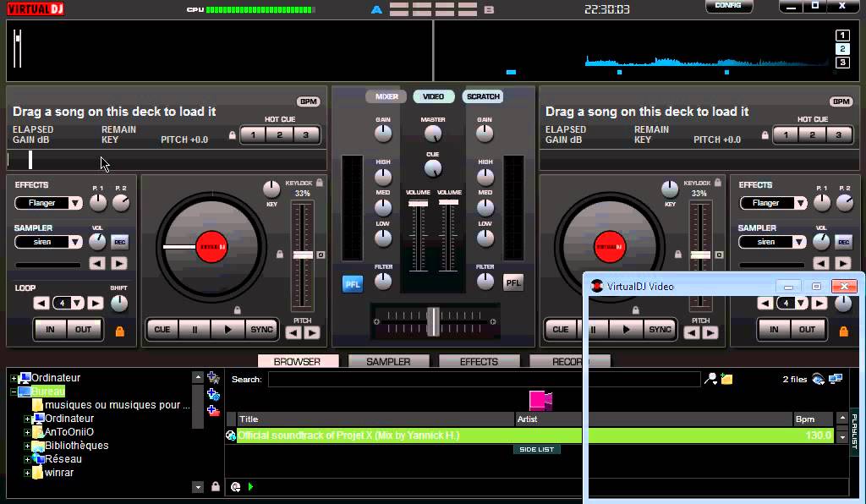Nudge left deck pitch down arrow
The width and height of the screenshot is (866, 504).
(293, 333)
